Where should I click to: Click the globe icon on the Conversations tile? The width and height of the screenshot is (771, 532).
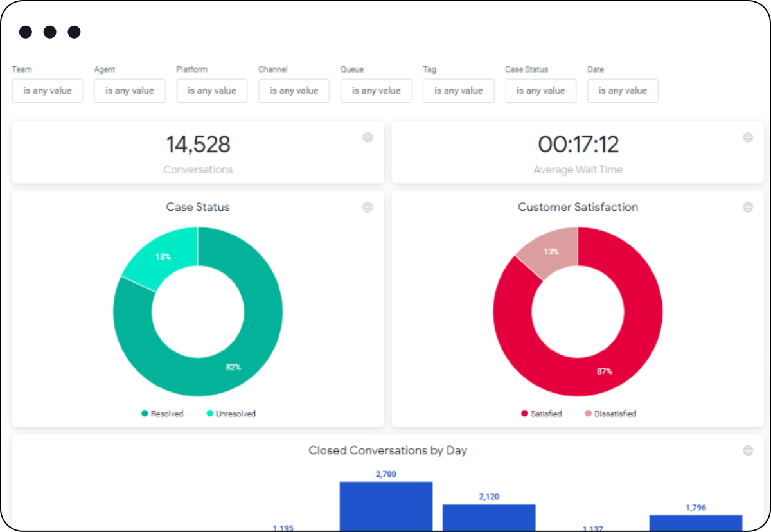368,137
